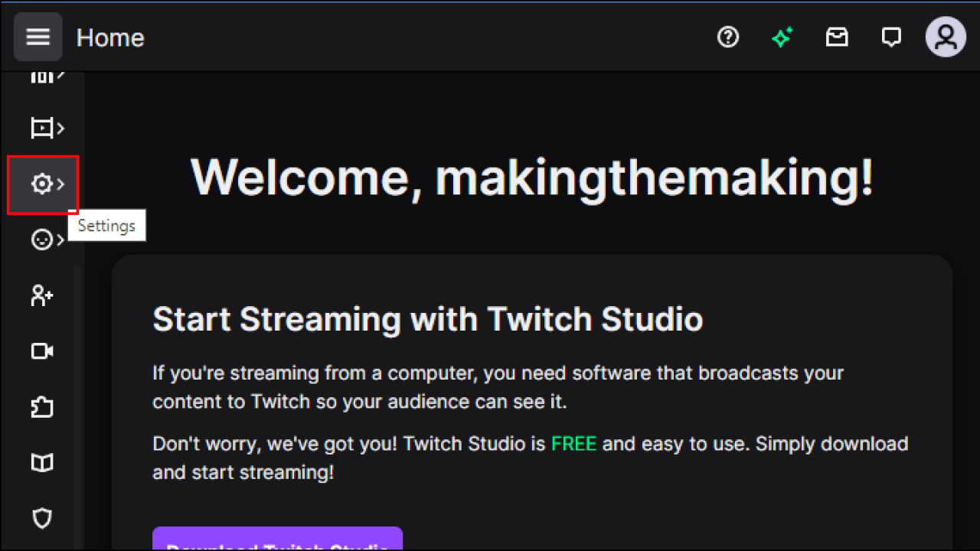
Task: Select the Stream Manager frame icon
Action: click(41, 128)
